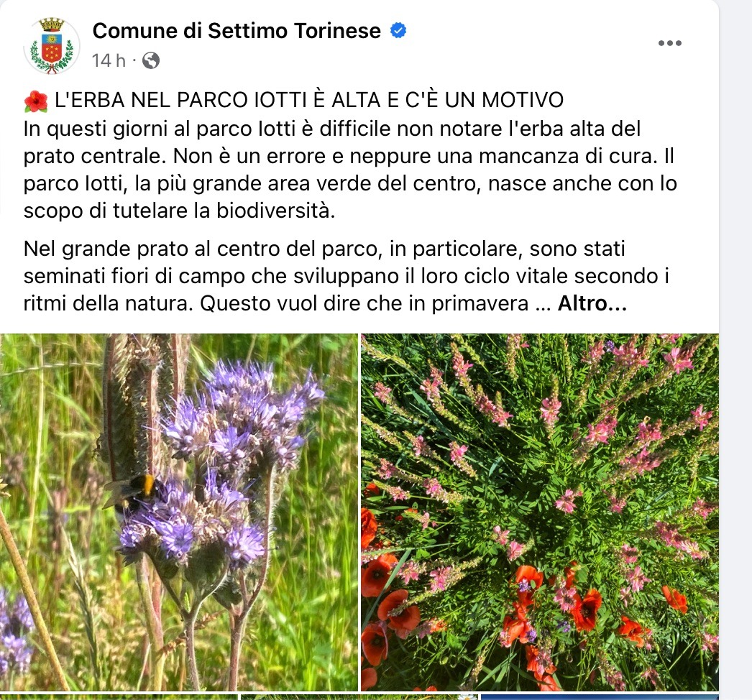Open the purple flower with bumblebee photo

[x=179, y=512]
